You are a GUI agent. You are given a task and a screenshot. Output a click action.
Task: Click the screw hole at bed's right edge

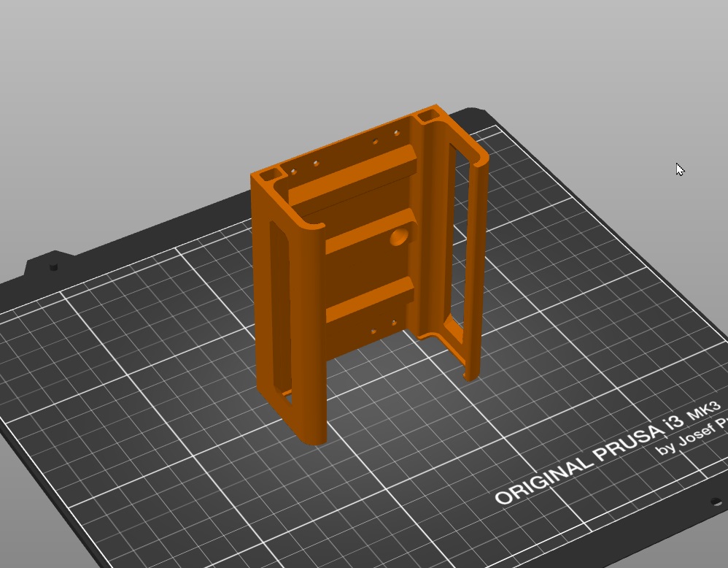click(715, 502)
